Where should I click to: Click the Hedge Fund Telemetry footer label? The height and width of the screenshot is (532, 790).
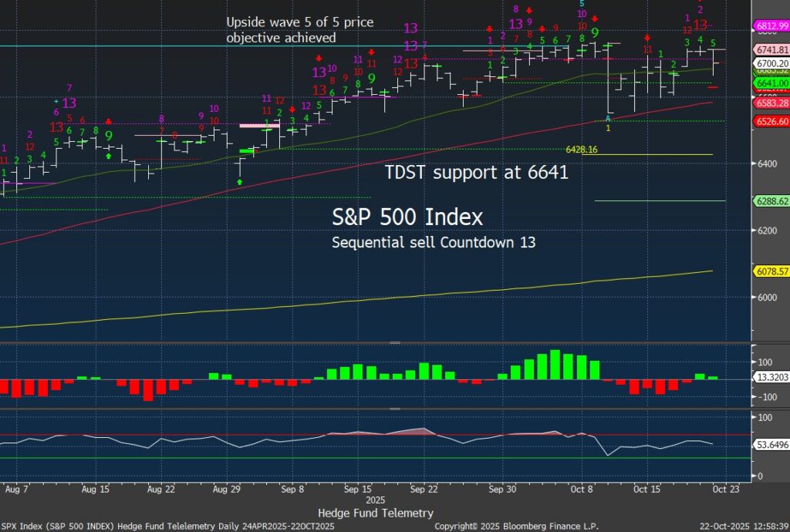(x=375, y=513)
